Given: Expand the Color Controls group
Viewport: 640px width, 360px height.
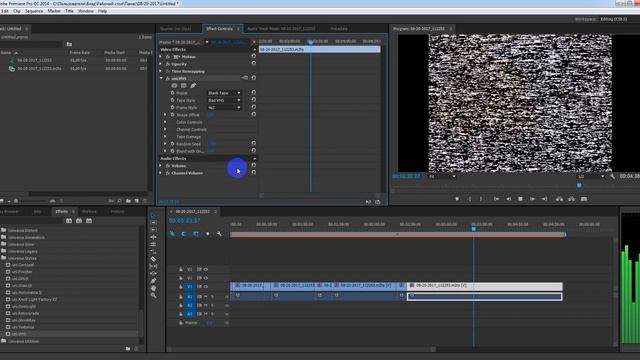Looking at the screenshot, I should point(165,122).
